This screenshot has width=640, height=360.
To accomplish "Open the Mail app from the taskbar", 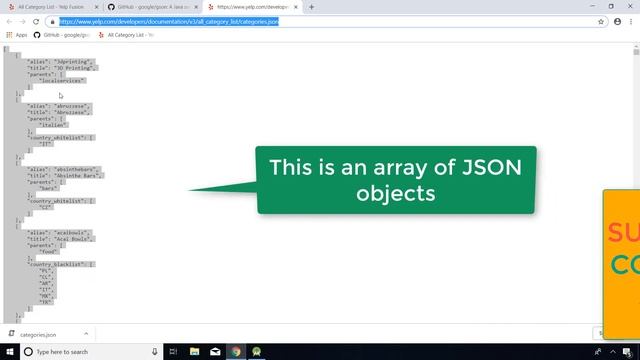I will tap(215, 352).
